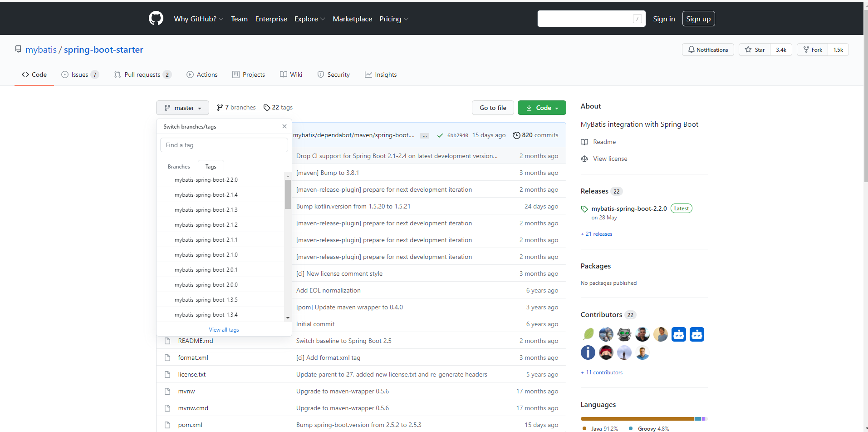Star the spring-boot-starter repository

point(755,50)
